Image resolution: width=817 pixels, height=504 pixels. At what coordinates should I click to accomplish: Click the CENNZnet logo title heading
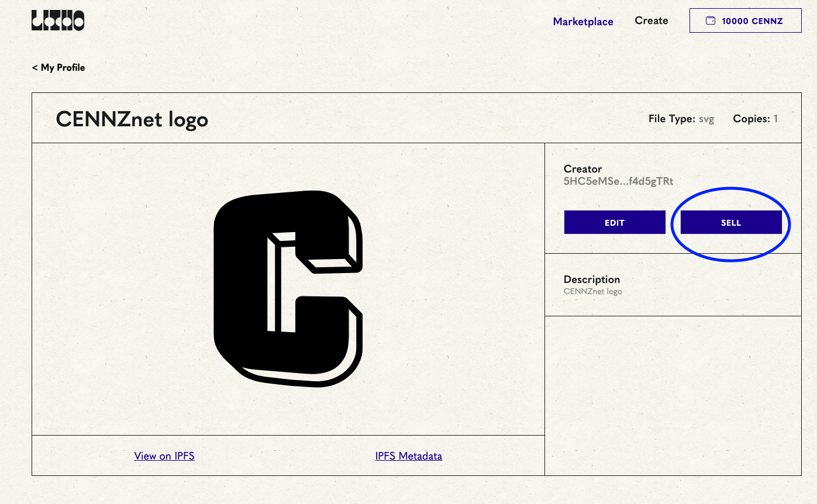pyautogui.click(x=132, y=119)
